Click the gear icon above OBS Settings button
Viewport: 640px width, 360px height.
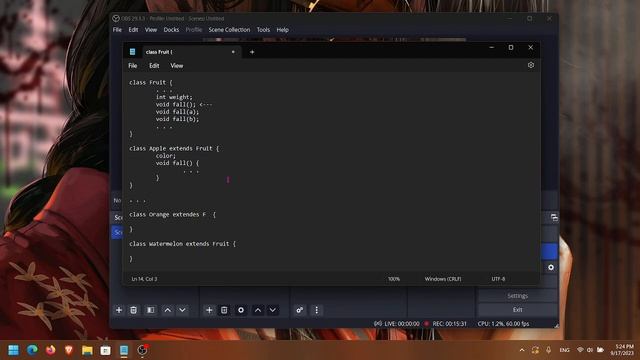click(x=551, y=267)
